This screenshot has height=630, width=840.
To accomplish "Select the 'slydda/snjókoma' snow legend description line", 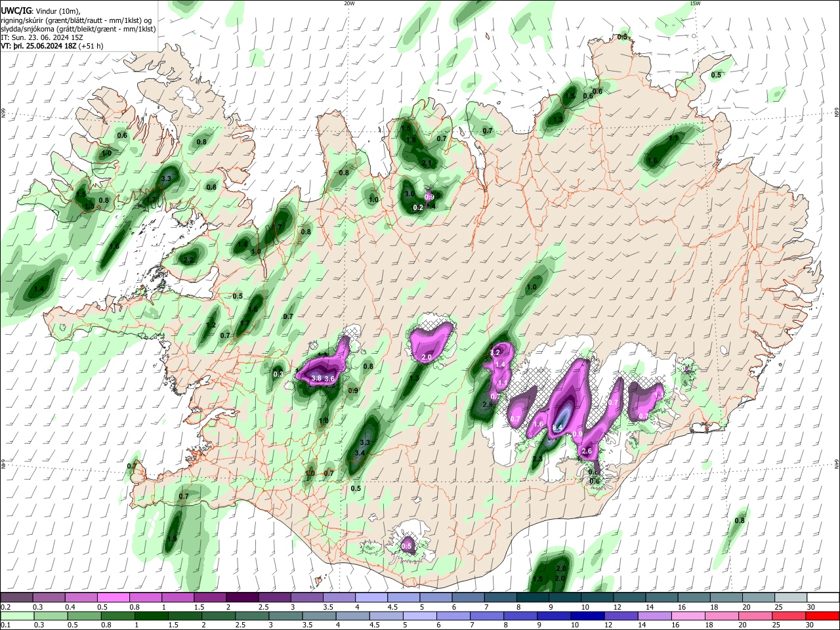I will point(78,29).
